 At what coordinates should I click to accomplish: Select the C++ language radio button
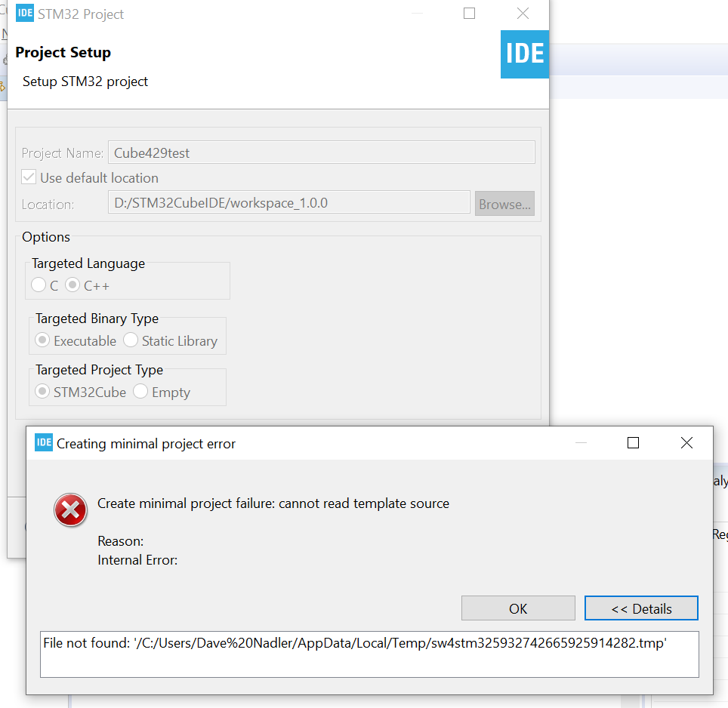73,285
